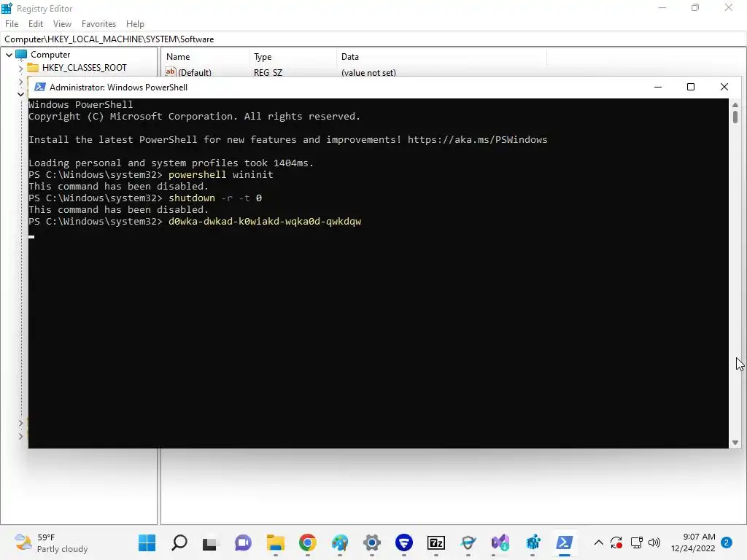Open the Chat app from the taskbar
The height and width of the screenshot is (560, 747).
coord(243,542)
